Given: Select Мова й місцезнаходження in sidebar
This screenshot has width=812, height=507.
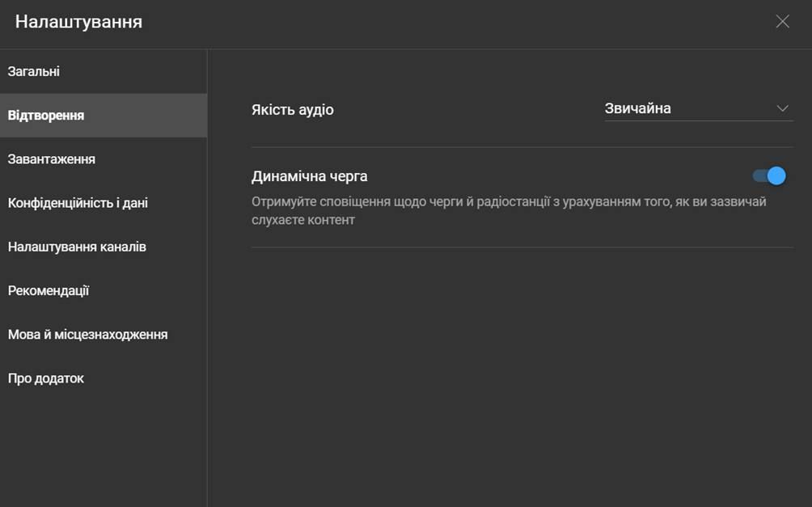Looking at the screenshot, I should (87, 334).
